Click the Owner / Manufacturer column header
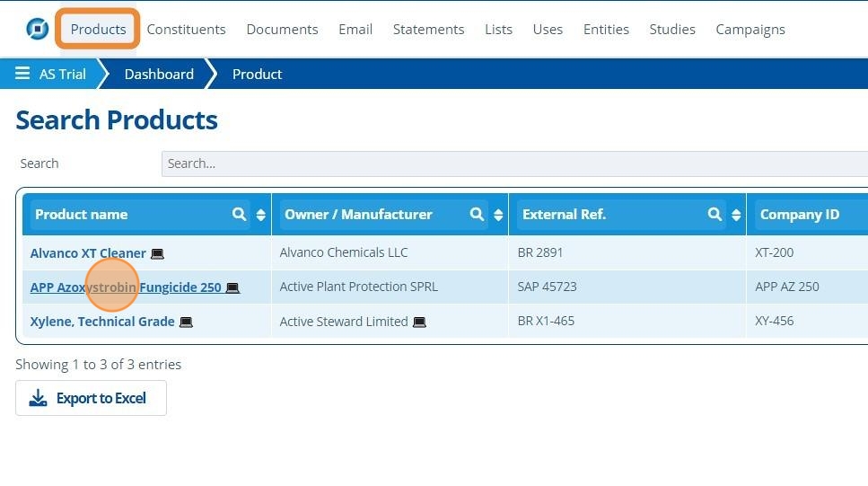The height and width of the screenshot is (486, 868). [358, 215]
